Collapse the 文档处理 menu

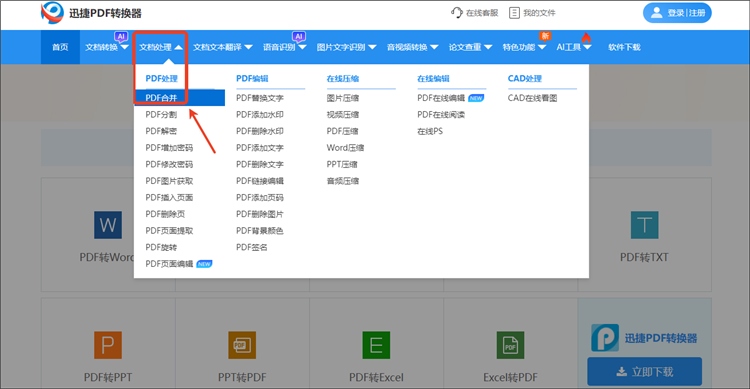pyautogui.click(x=161, y=47)
